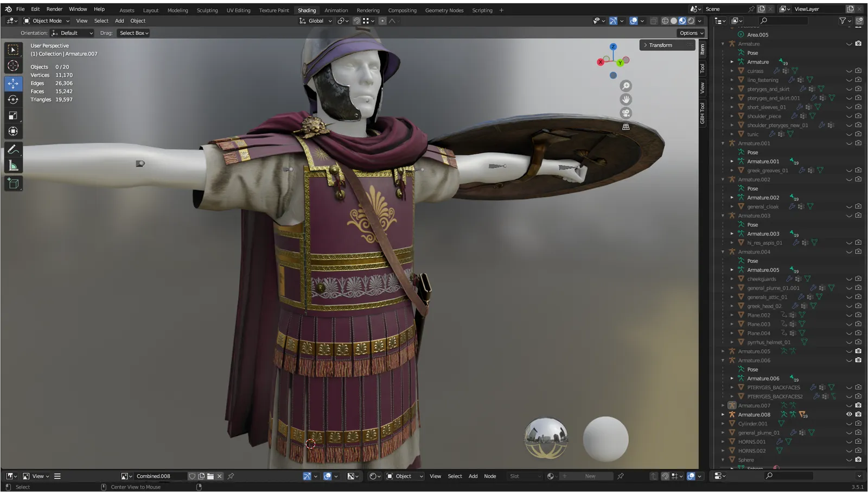This screenshot has width=868, height=492.
Task: Switch perspective/orthographic grid gizmo
Action: 626,127
